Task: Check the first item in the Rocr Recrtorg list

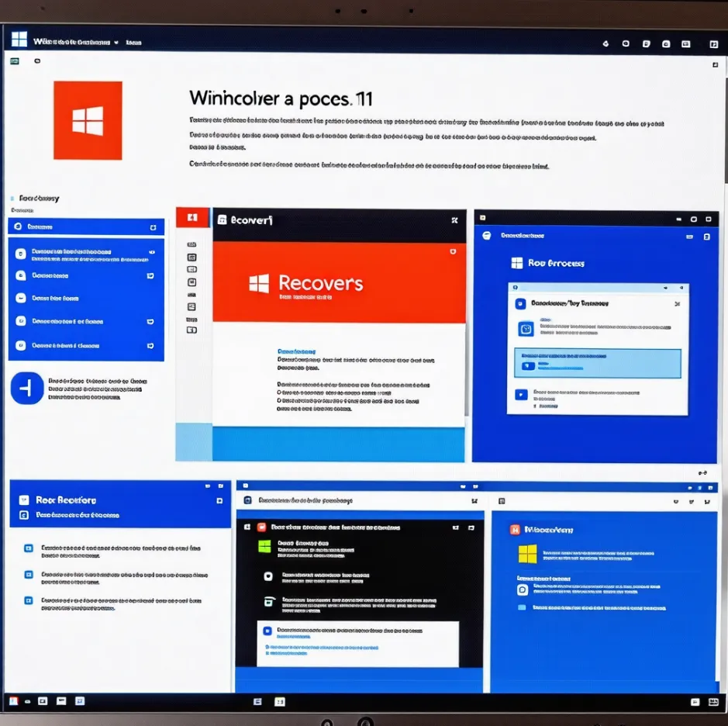Action: click(29, 548)
